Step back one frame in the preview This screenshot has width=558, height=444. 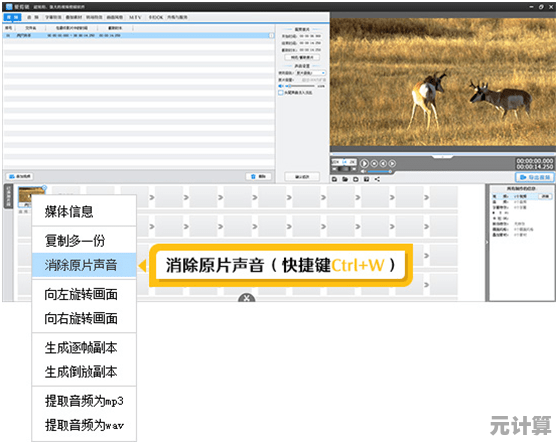[383, 163]
